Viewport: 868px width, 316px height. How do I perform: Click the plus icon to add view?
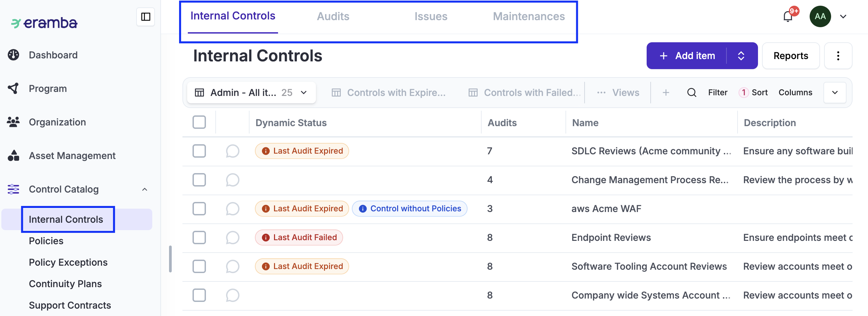pyautogui.click(x=665, y=93)
